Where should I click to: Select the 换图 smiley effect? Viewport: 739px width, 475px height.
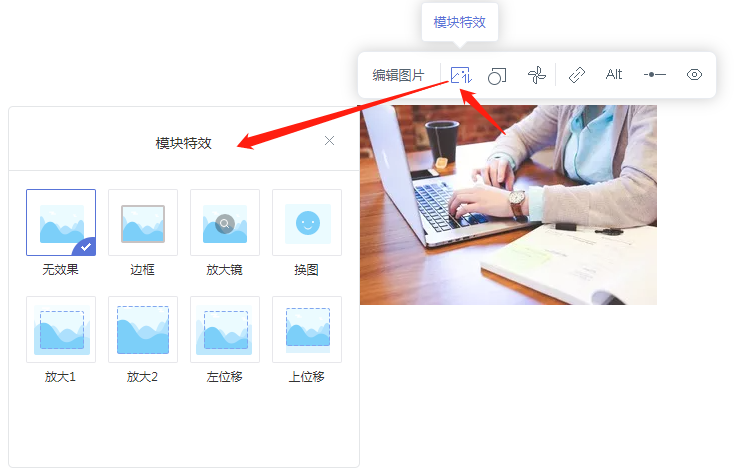(307, 222)
